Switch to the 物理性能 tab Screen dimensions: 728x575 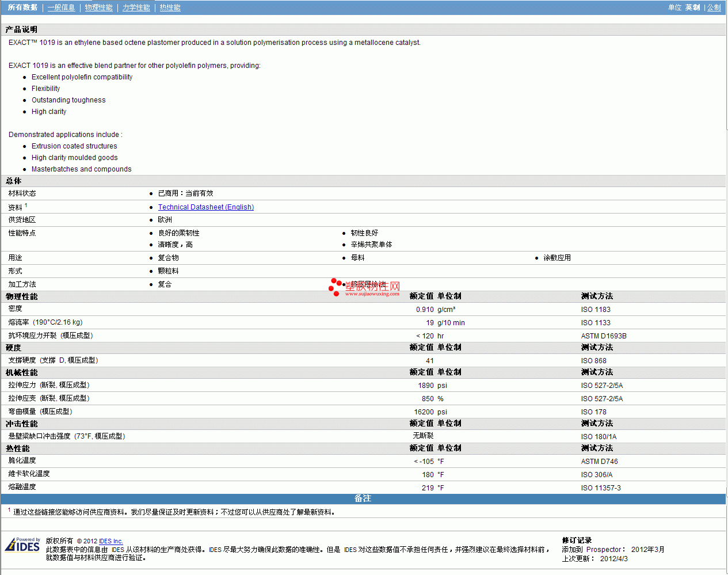click(98, 7)
